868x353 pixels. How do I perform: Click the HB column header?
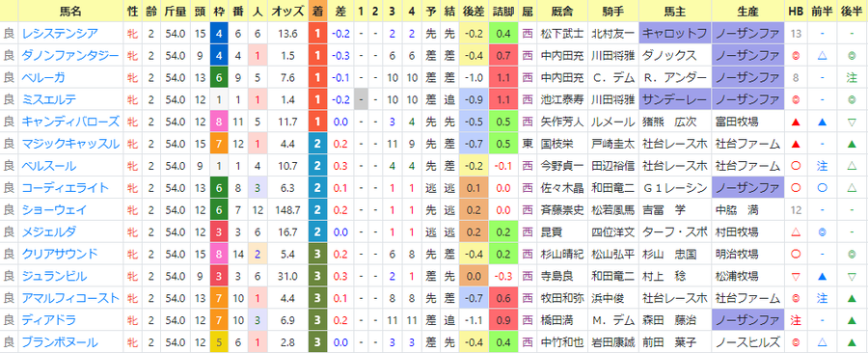click(x=796, y=11)
